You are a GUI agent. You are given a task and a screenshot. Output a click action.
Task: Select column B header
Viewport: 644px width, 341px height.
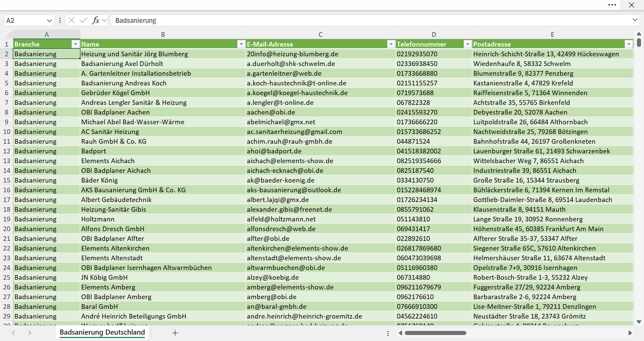click(163, 35)
